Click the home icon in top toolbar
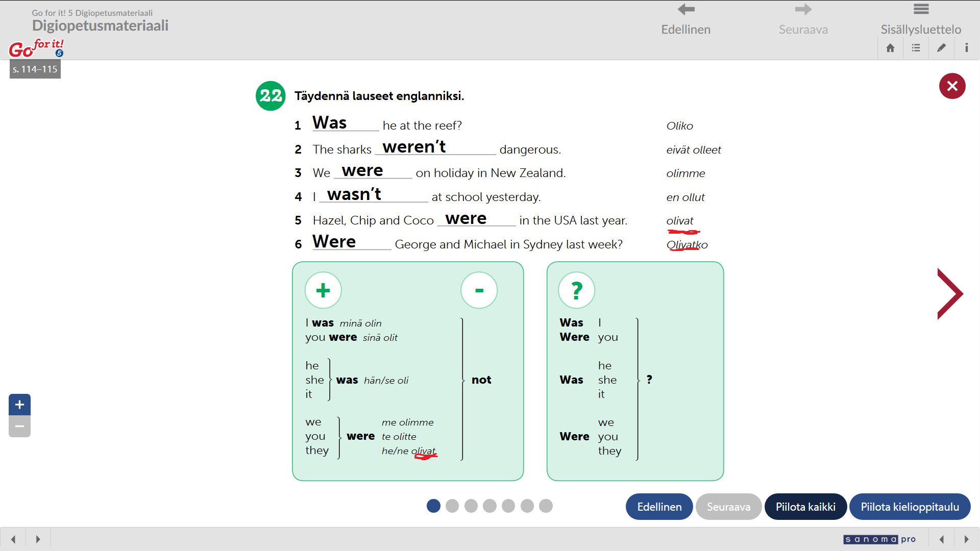The width and height of the screenshot is (980, 551). click(x=890, y=48)
